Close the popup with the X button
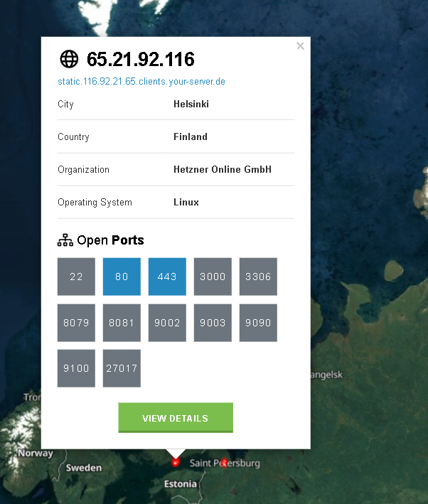The image size is (428, 504). coord(300,46)
